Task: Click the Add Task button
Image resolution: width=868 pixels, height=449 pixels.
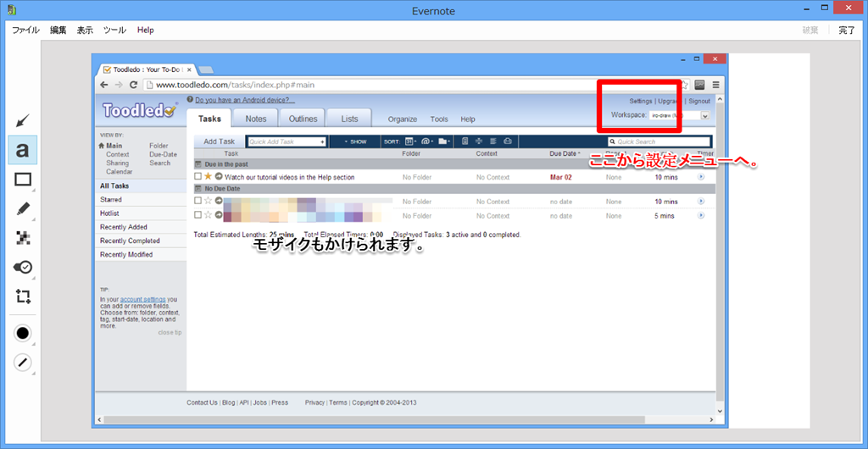Action: click(x=220, y=141)
